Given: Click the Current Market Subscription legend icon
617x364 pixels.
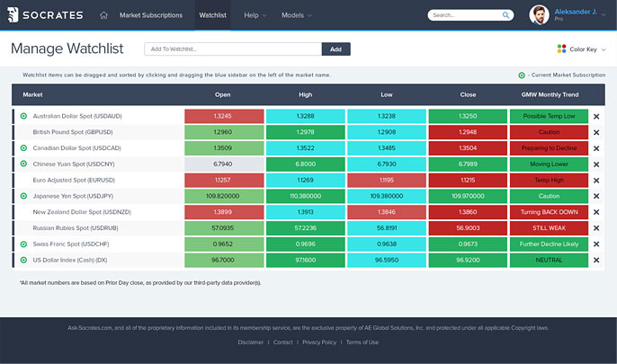Looking at the screenshot, I should [x=522, y=75].
